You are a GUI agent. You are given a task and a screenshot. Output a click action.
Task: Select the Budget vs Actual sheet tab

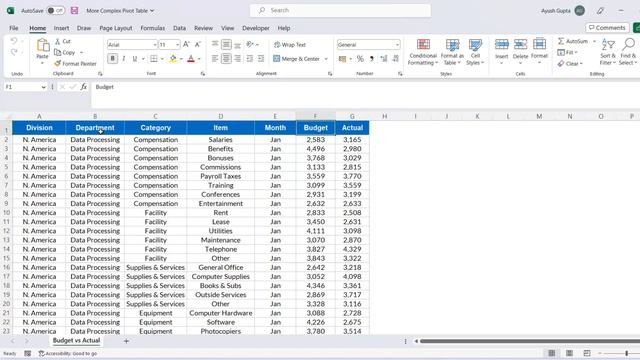coord(76,340)
